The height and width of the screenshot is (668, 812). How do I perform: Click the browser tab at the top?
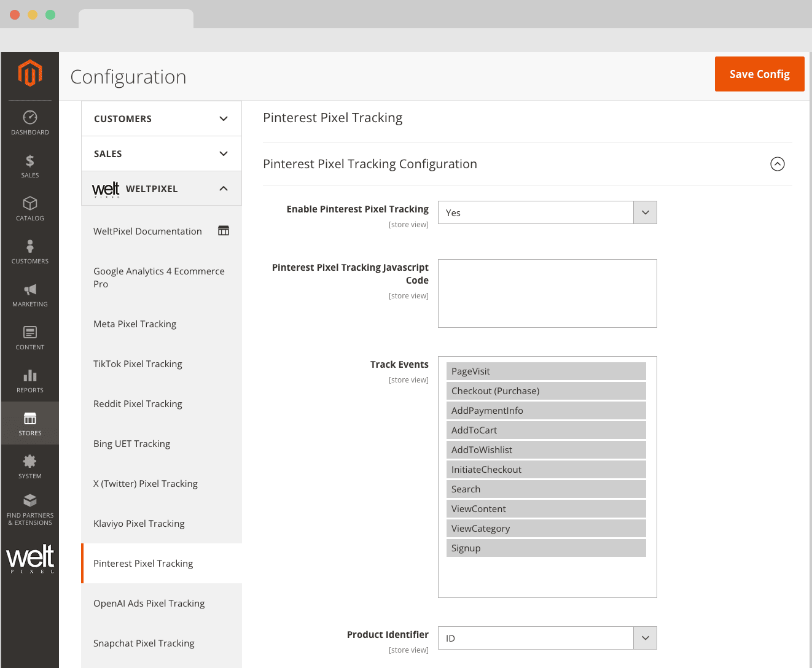[x=136, y=19]
